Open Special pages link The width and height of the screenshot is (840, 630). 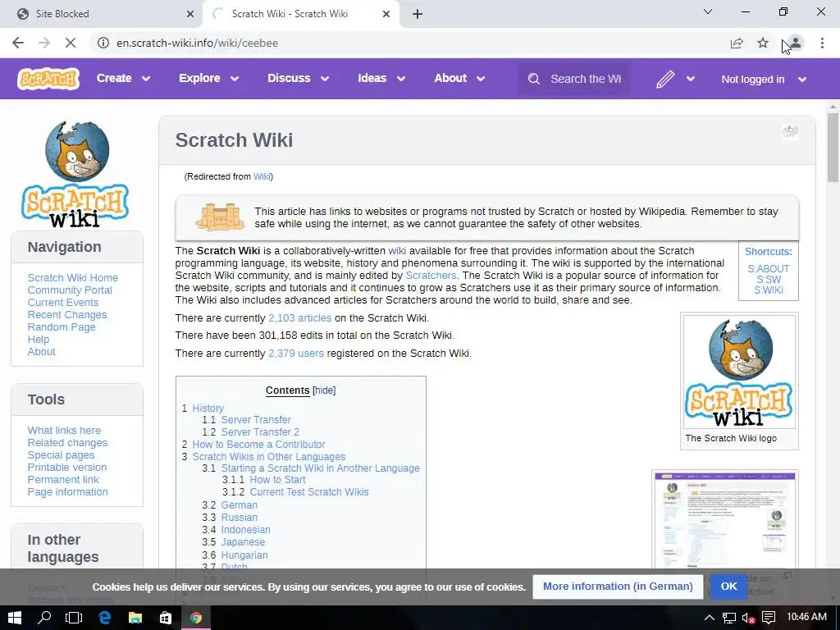[x=61, y=454]
